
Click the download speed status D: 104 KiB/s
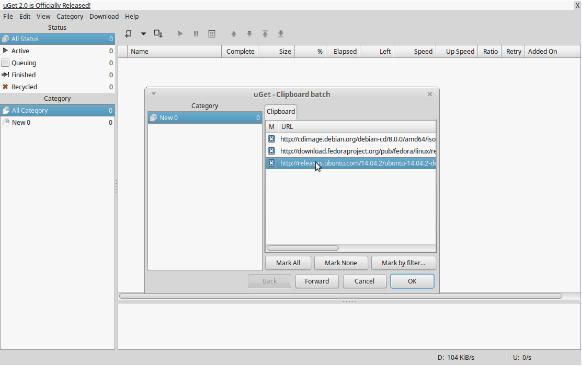pos(455,357)
